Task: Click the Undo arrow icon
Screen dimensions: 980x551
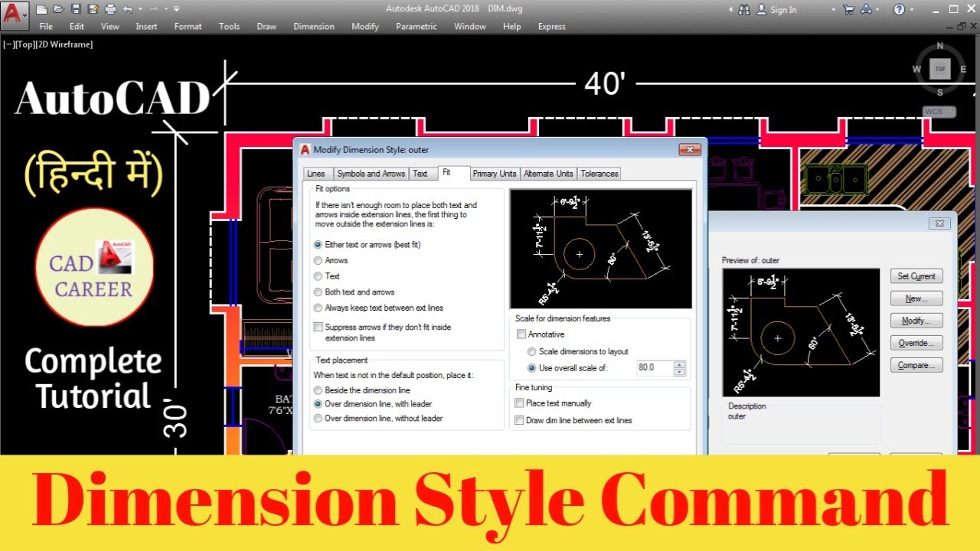Action: point(128,9)
